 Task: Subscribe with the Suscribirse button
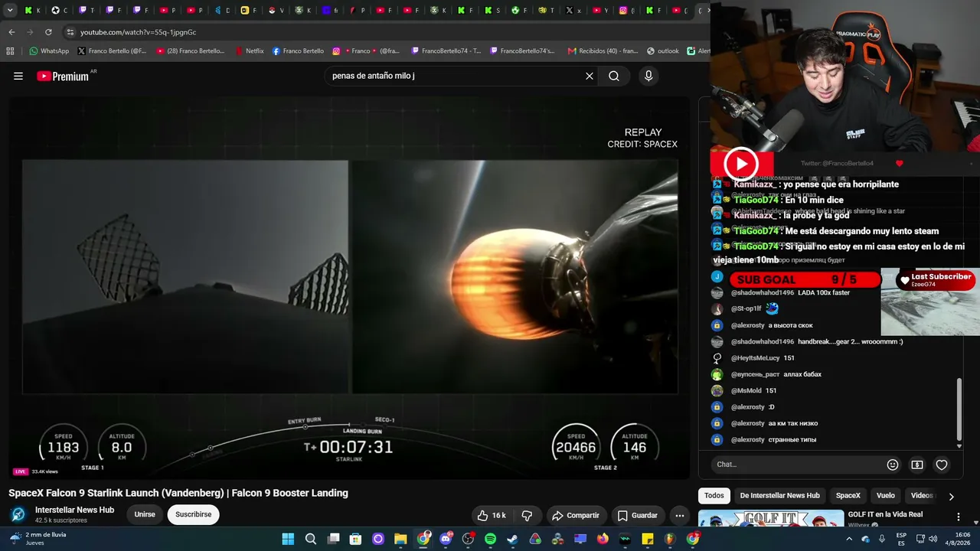194,514
